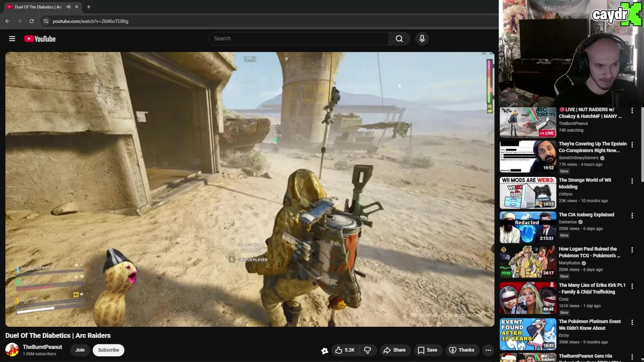The height and width of the screenshot is (362, 644).
Task: Subscribe to TheBurntPeanut channel
Action: 109,350
